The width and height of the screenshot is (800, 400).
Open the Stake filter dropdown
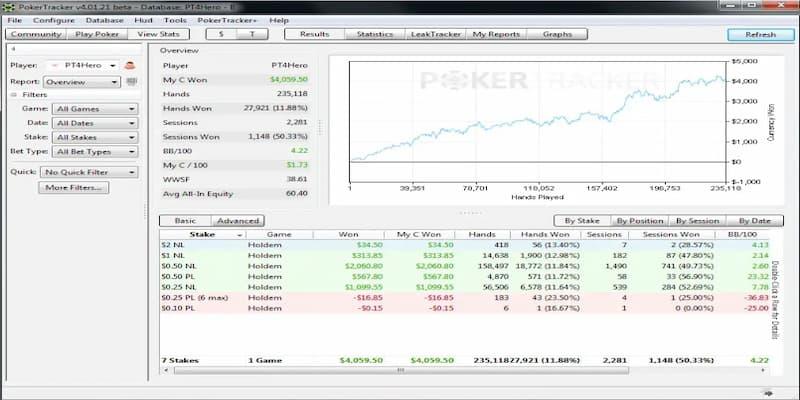95,137
